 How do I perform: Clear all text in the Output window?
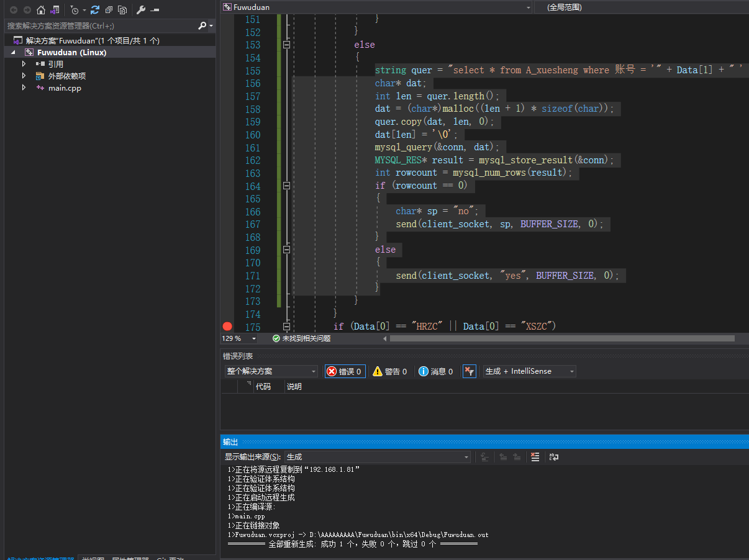point(535,456)
